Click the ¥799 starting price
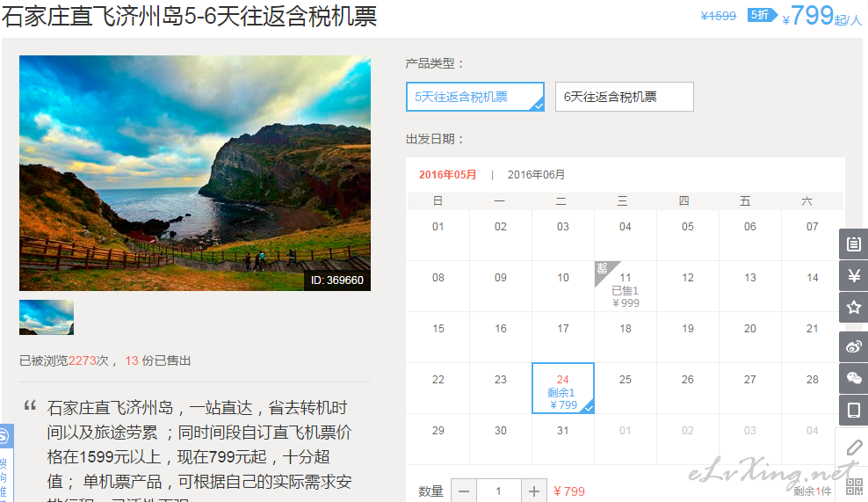 pos(821,16)
